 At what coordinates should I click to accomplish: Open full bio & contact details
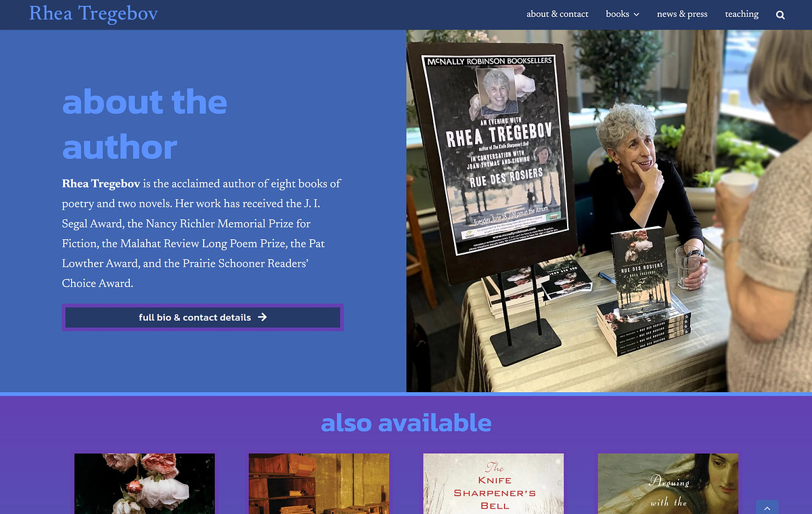(x=203, y=317)
